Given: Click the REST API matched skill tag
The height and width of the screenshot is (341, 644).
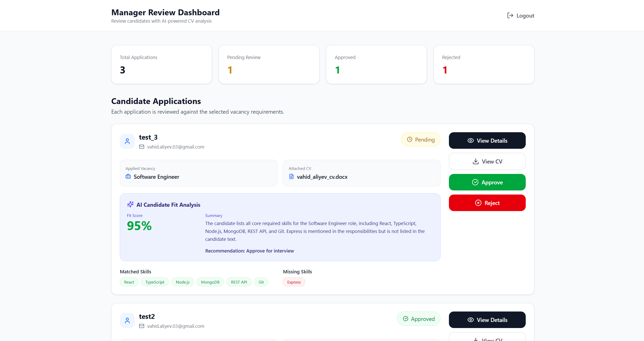Looking at the screenshot, I should click(x=239, y=282).
